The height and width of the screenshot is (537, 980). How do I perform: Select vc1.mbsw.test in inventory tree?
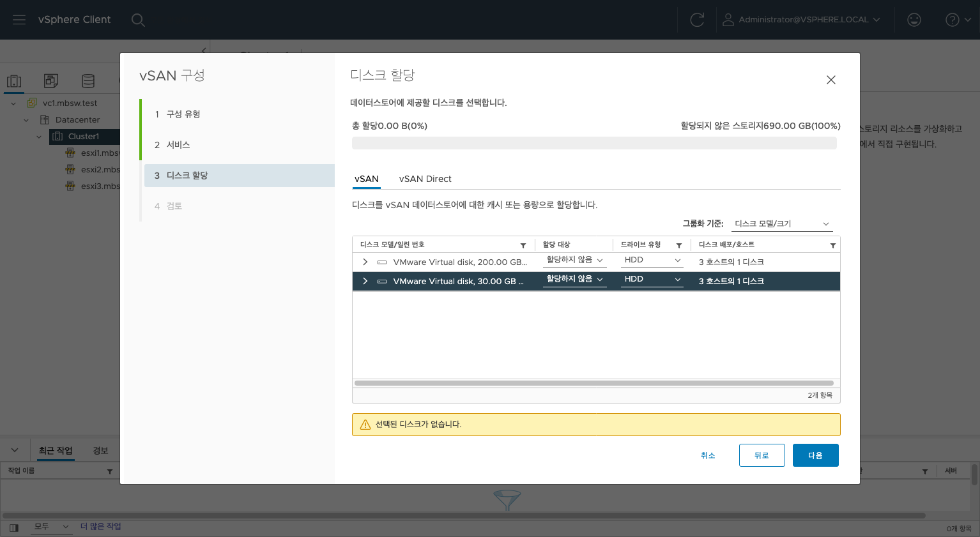70,103
